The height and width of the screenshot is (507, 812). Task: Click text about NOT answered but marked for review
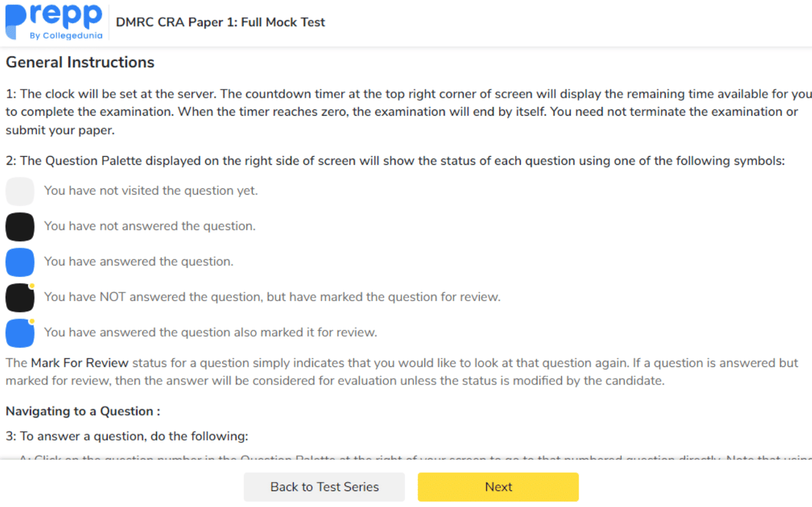[x=272, y=297]
